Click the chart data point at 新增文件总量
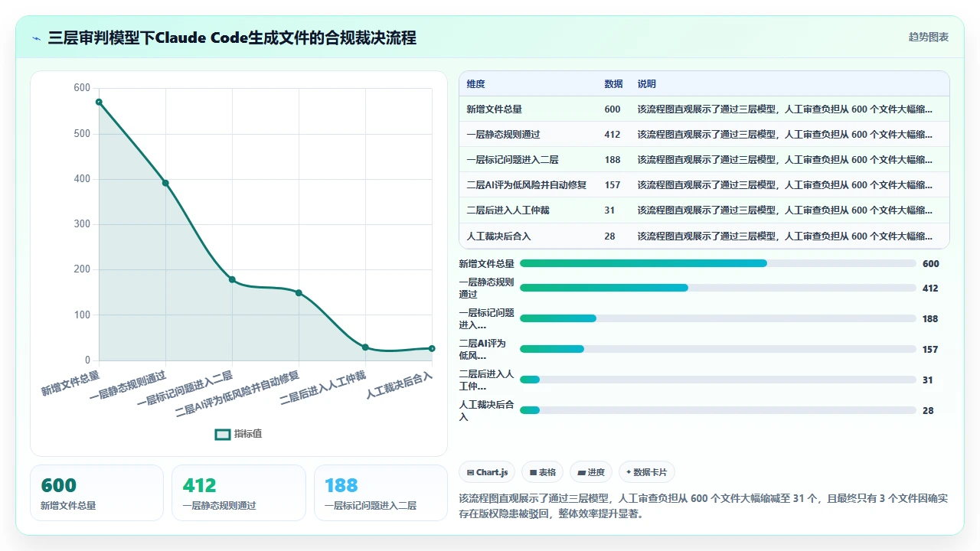The image size is (980, 551). point(99,102)
